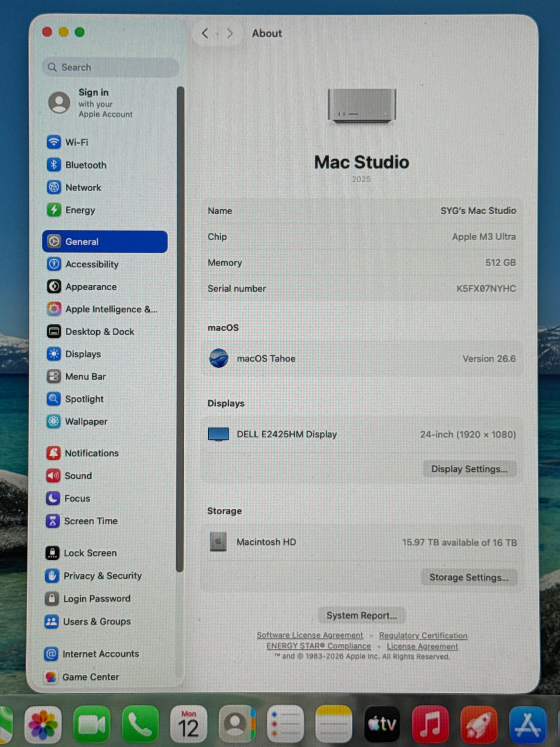Image resolution: width=560 pixels, height=747 pixels.
Task: Open Internet Accounts settings
Action: click(91, 654)
